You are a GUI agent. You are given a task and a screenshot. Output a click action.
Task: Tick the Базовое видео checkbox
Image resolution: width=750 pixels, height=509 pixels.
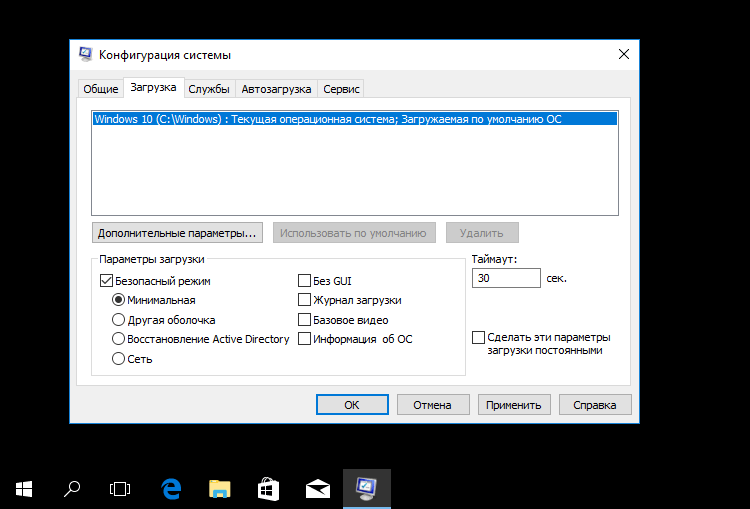pyautogui.click(x=305, y=320)
